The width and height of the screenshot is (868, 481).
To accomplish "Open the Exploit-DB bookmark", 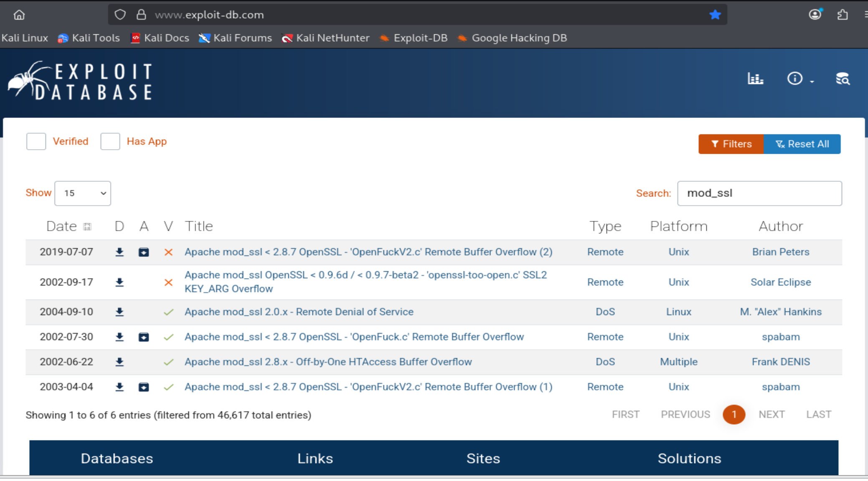I will click(x=413, y=38).
